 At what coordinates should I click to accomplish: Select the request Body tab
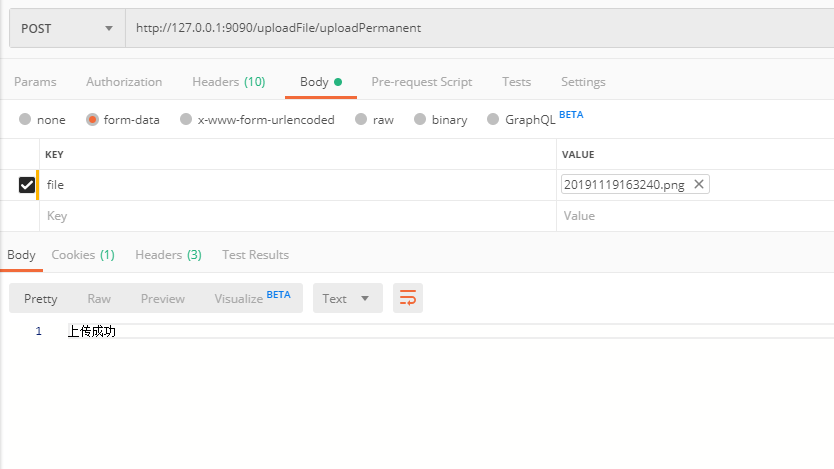(321, 82)
